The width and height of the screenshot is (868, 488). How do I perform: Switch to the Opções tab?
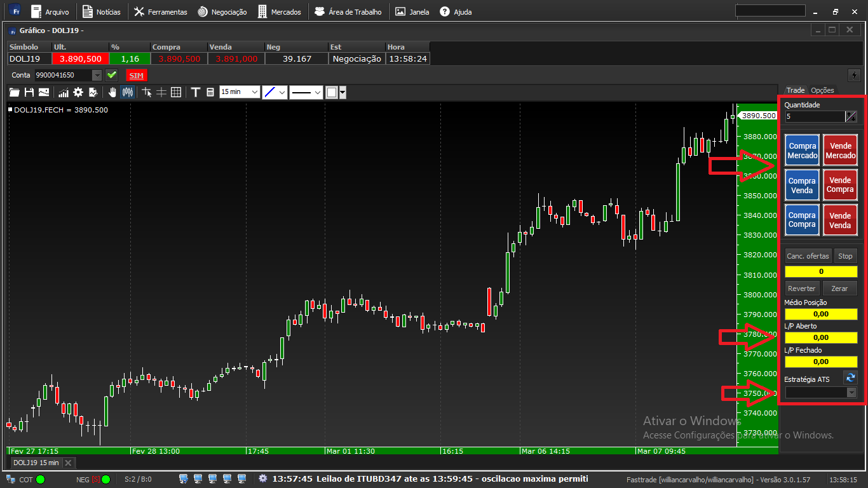click(x=822, y=90)
